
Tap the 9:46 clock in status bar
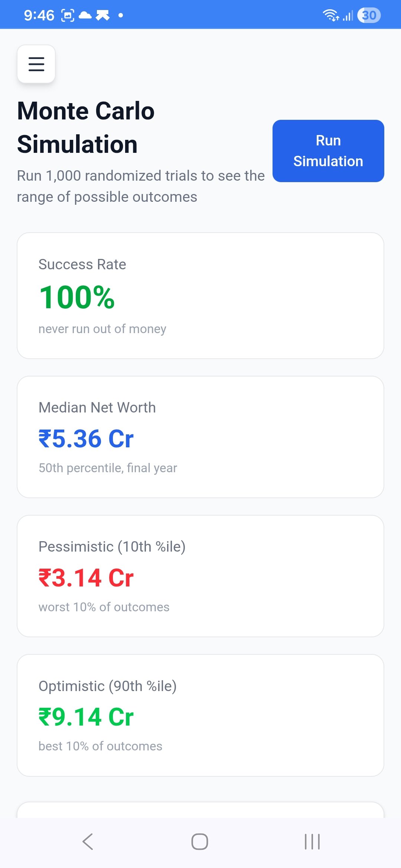click(39, 15)
